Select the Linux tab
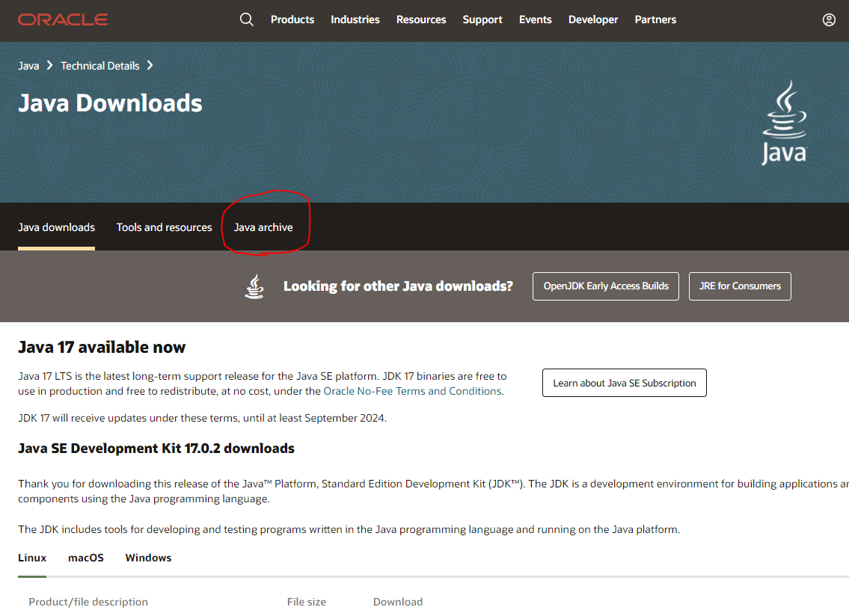 [x=32, y=558]
